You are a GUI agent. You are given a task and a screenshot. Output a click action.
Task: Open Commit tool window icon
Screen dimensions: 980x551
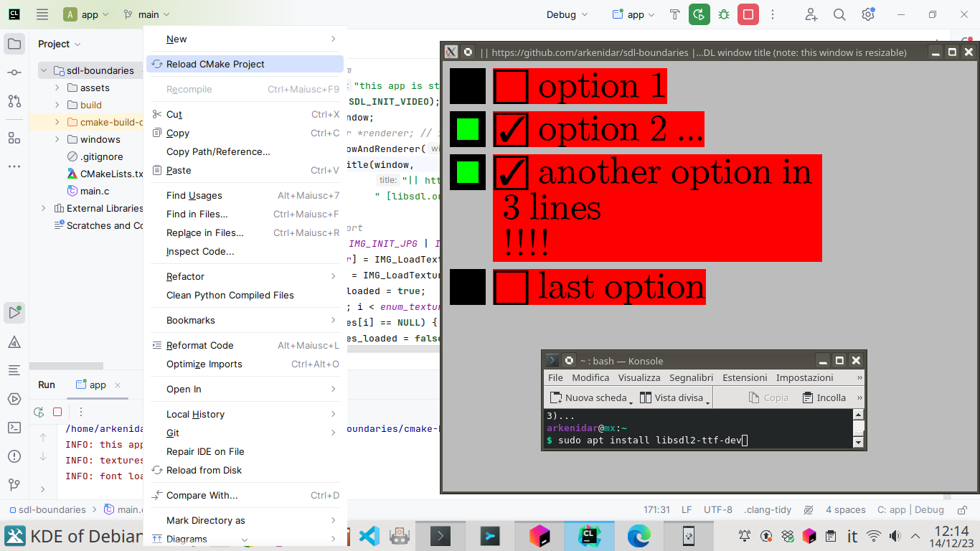(x=14, y=72)
